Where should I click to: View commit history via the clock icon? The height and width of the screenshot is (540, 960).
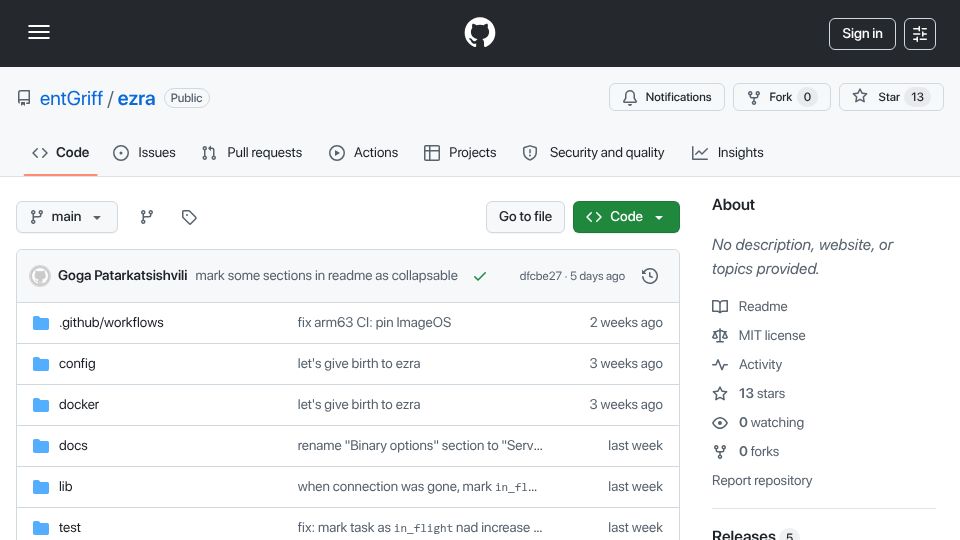pyautogui.click(x=650, y=276)
